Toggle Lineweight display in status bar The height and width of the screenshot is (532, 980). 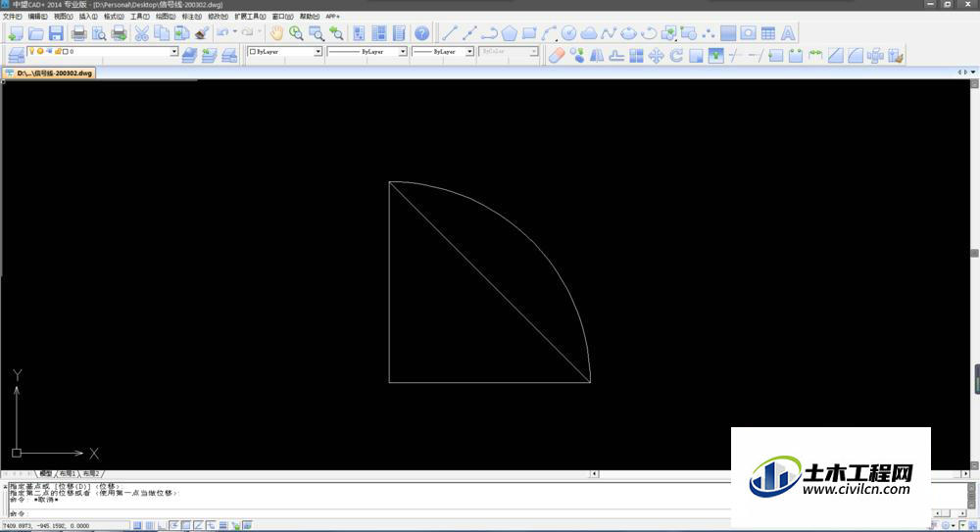pos(223,526)
